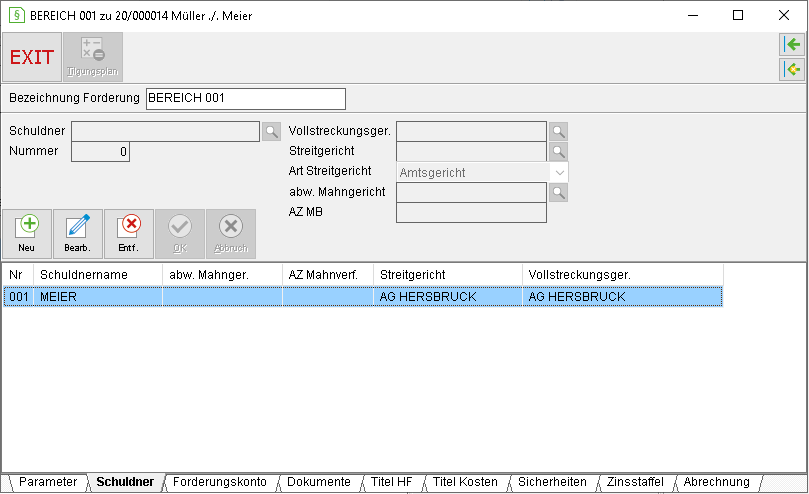
Task: Click the Streitgericht search magnifier
Action: point(558,151)
